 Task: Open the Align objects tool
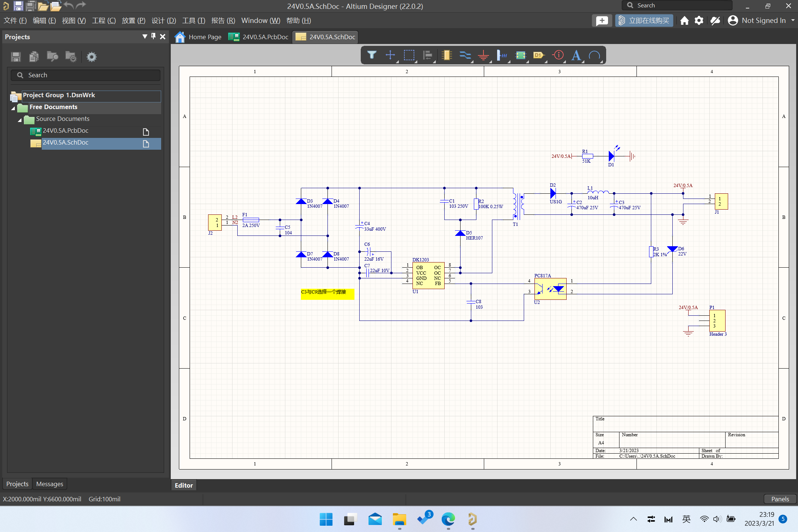428,55
